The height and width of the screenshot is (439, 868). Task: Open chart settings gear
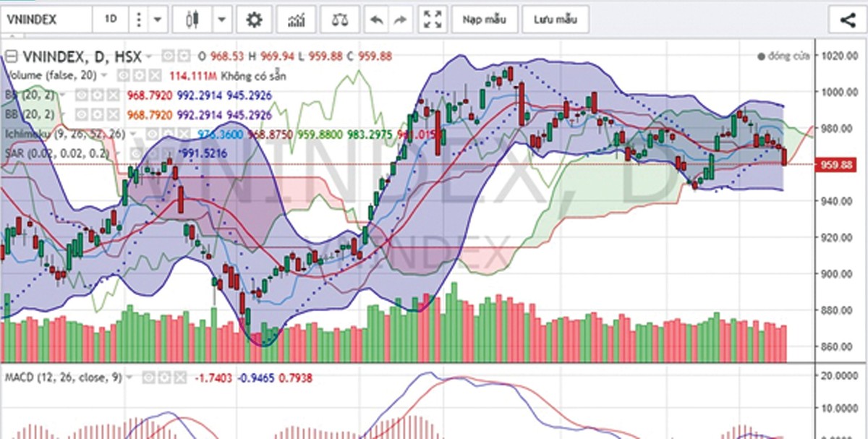click(254, 20)
